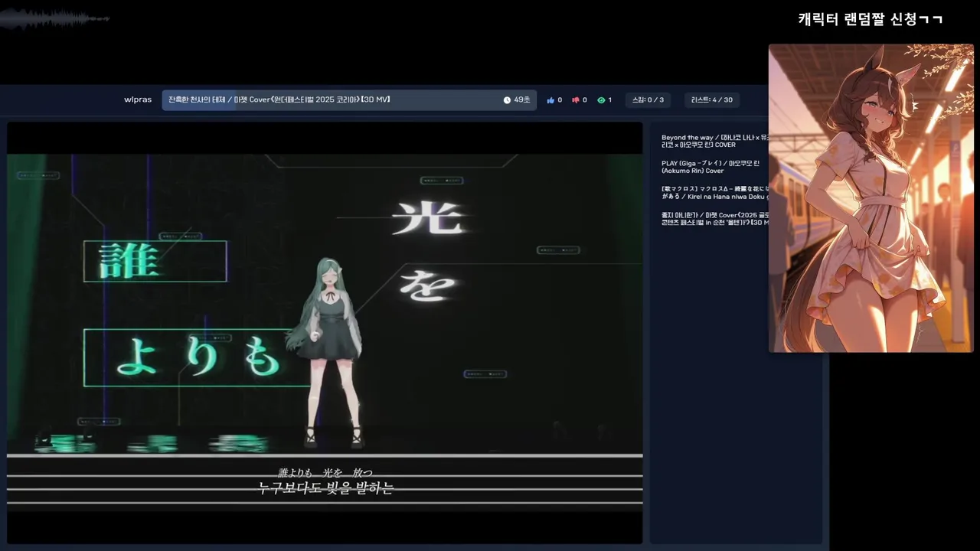The width and height of the screenshot is (980, 551).
Task: Click the 캐릭터 랜덤짤 신청 heading text
Action: [871, 19]
